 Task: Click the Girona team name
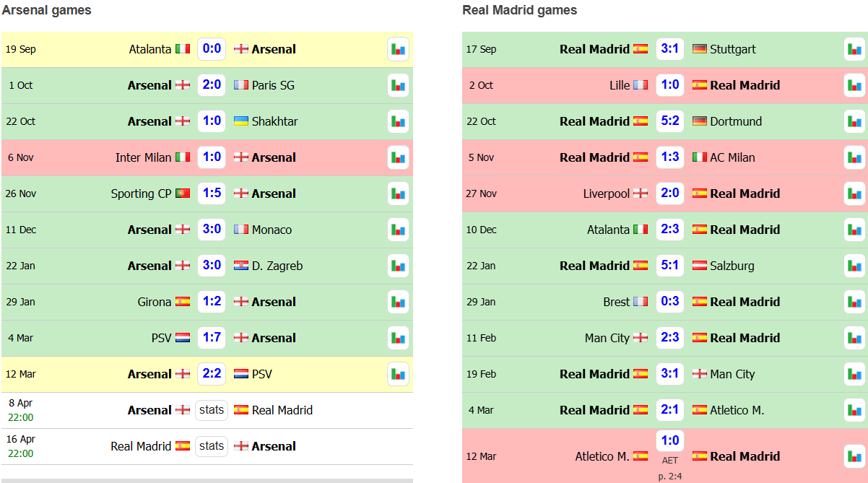[154, 302]
